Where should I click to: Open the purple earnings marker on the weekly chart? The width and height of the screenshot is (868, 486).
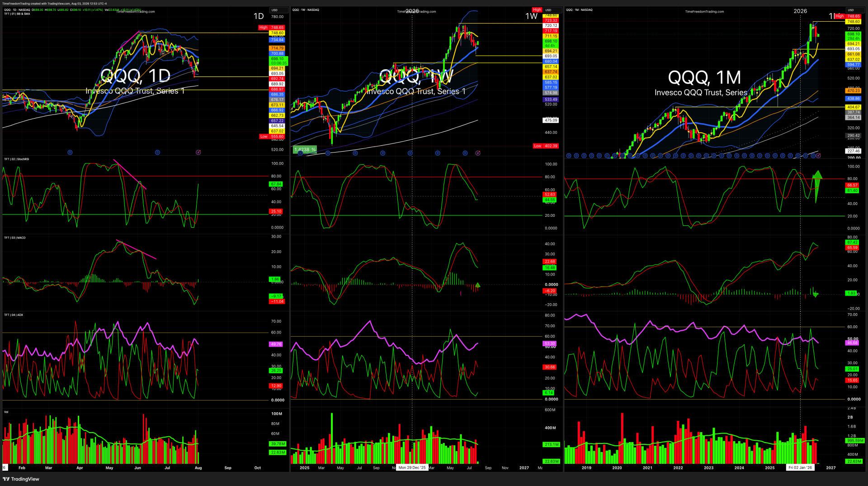(x=478, y=153)
